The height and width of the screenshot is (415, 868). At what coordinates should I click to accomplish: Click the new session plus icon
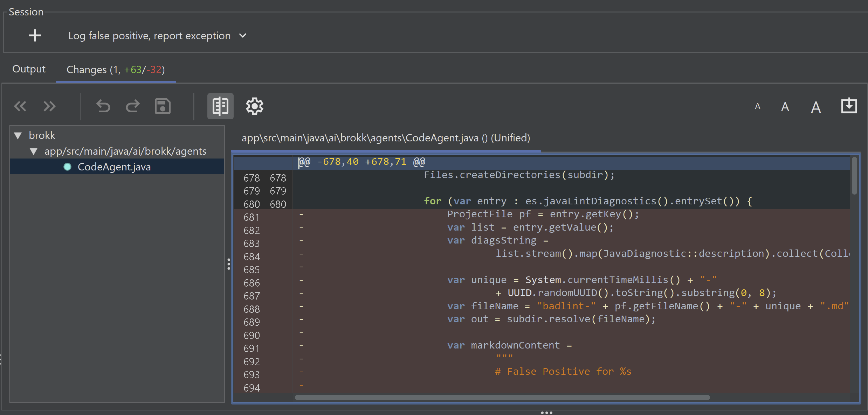[x=35, y=35]
